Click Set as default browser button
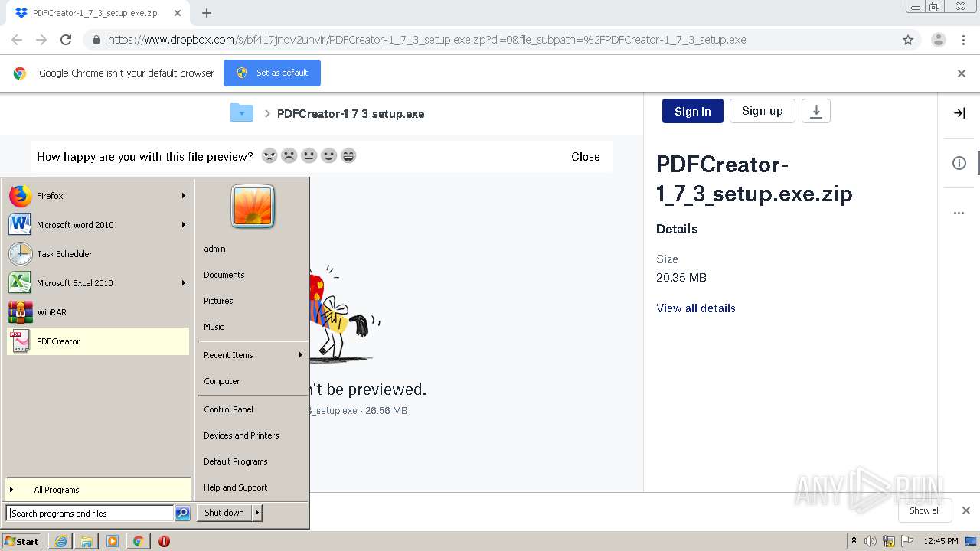The width and height of the screenshot is (980, 551). pyautogui.click(x=272, y=73)
